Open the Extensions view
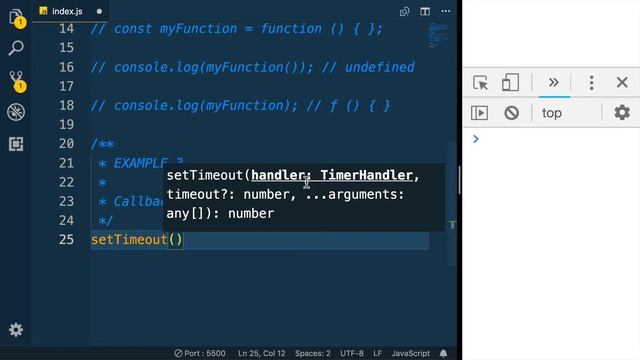The height and width of the screenshot is (360, 640). 16,144
